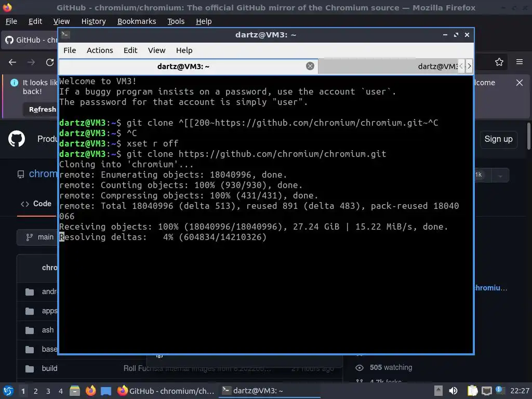Click the terminal icon in the title bar

coord(65,34)
